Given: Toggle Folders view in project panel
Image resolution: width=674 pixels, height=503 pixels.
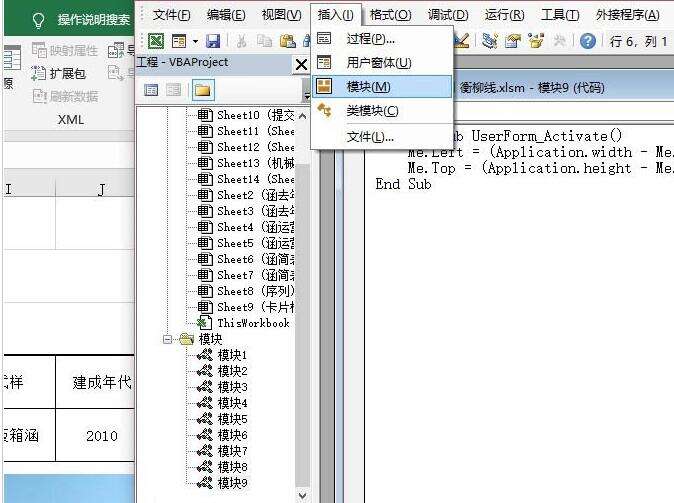Looking at the screenshot, I should pyautogui.click(x=202, y=90).
